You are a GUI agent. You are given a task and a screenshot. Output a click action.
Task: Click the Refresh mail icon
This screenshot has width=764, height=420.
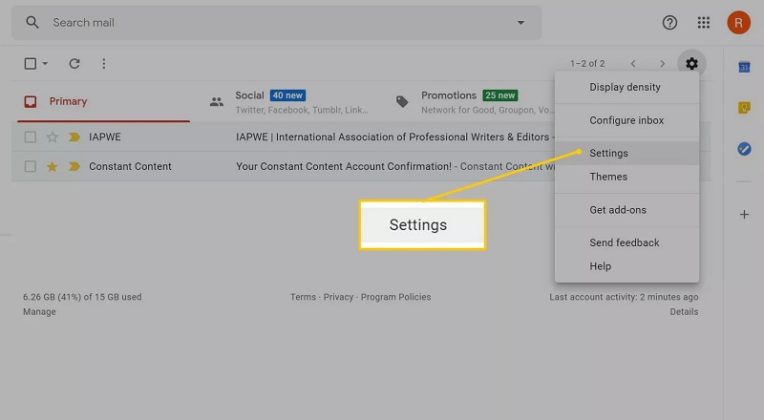[x=74, y=64]
